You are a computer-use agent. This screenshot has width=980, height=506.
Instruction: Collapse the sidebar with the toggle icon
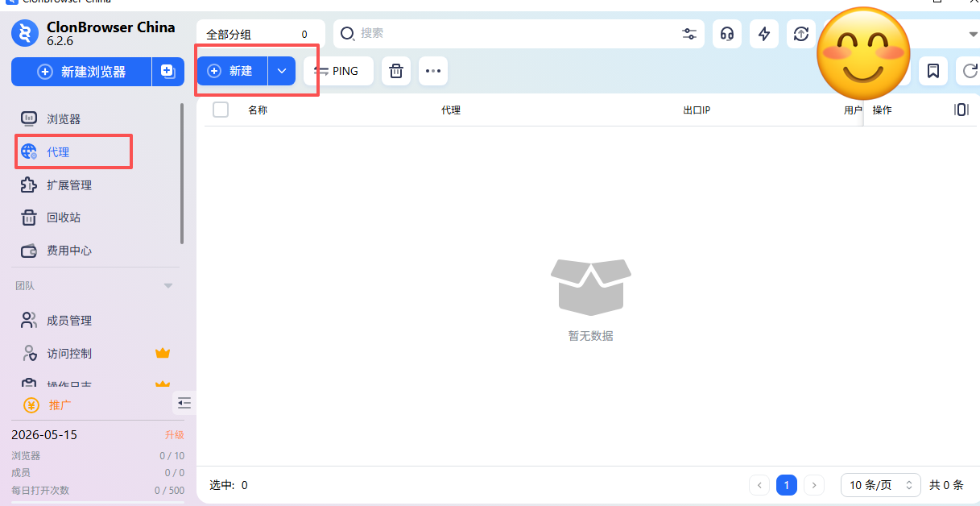(x=184, y=403)
